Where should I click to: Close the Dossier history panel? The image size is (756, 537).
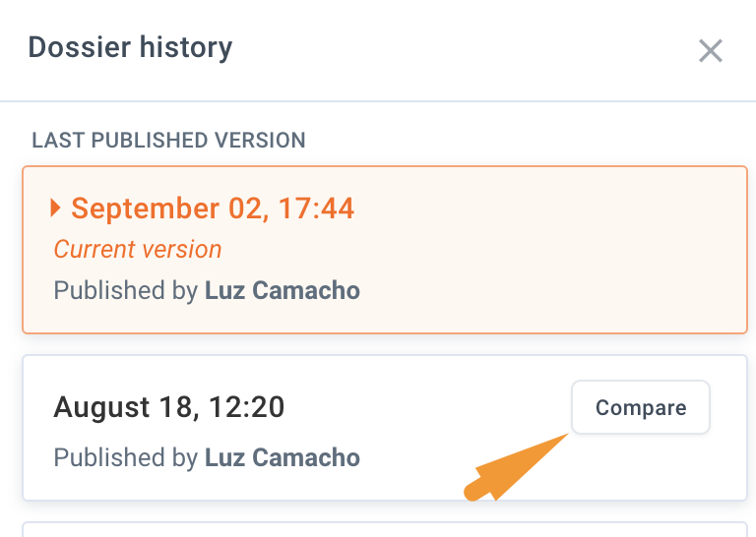point(711,51)
